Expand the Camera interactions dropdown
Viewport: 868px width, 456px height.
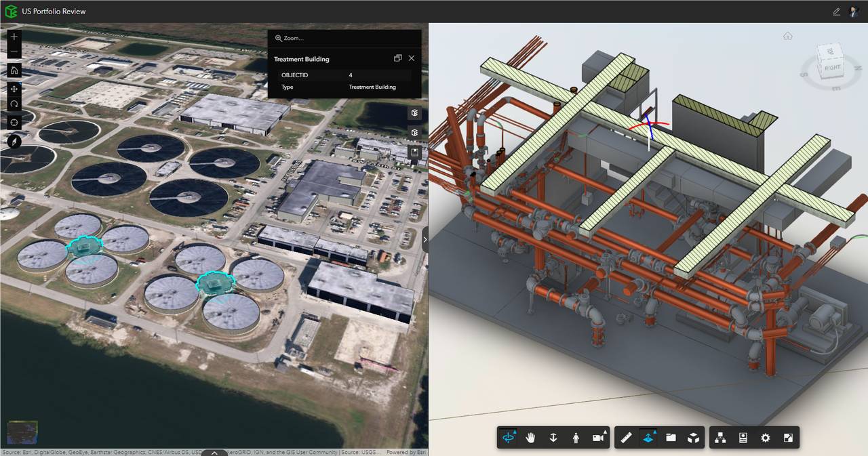point(598,438)
